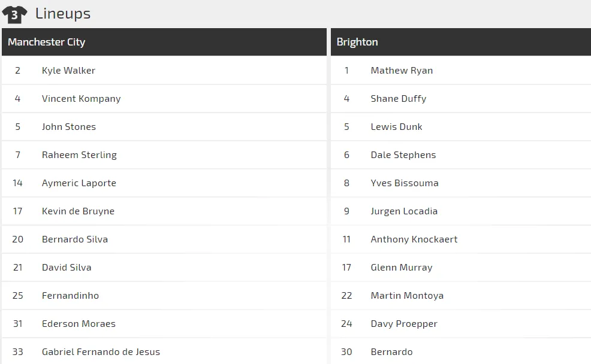
Task: Click the jersey icon beside Lineups
Action: 14,14
